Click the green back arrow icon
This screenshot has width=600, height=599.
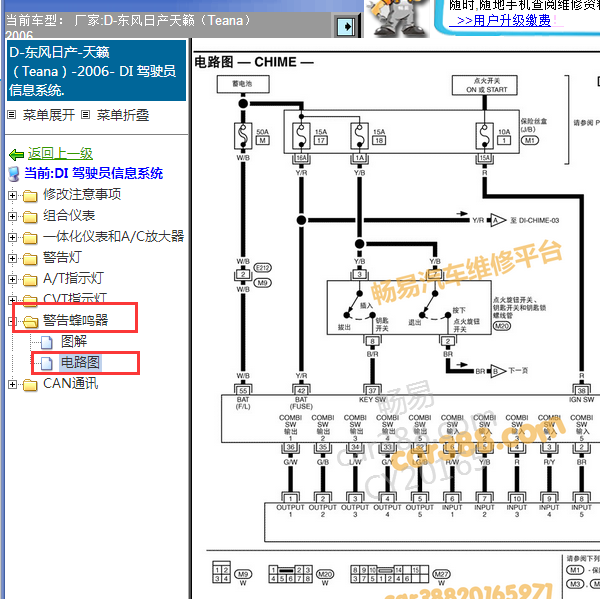pyautogui.click(x=16, y=155)
